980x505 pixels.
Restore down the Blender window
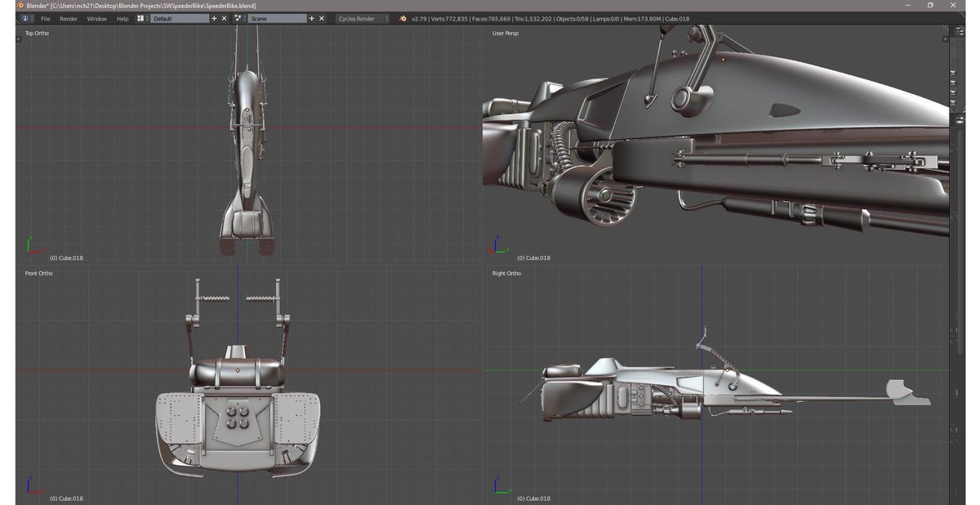coord(930,5)
